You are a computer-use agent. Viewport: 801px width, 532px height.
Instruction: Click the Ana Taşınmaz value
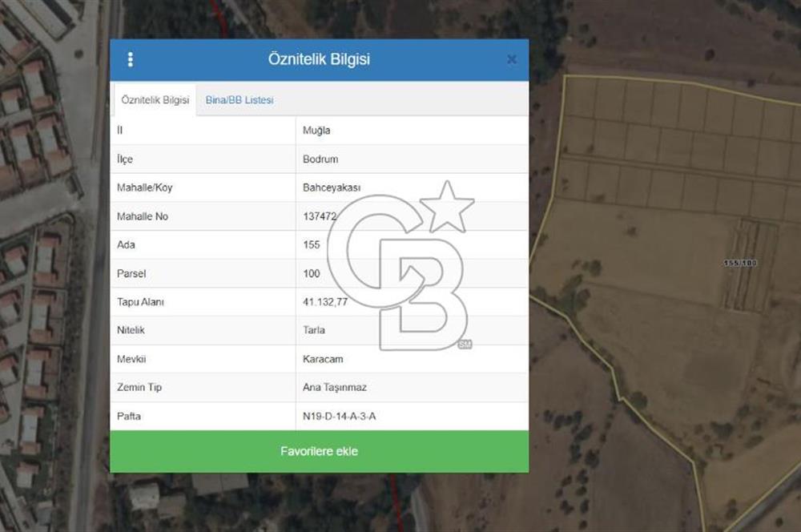click(334, 387)
